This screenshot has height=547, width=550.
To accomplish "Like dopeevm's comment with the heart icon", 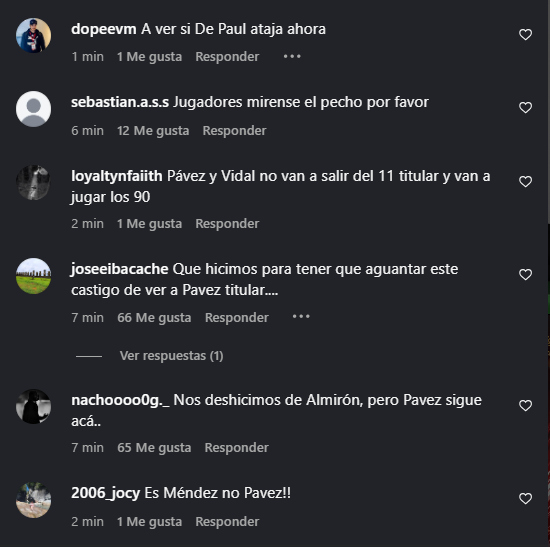I will [x=525, y=34].
